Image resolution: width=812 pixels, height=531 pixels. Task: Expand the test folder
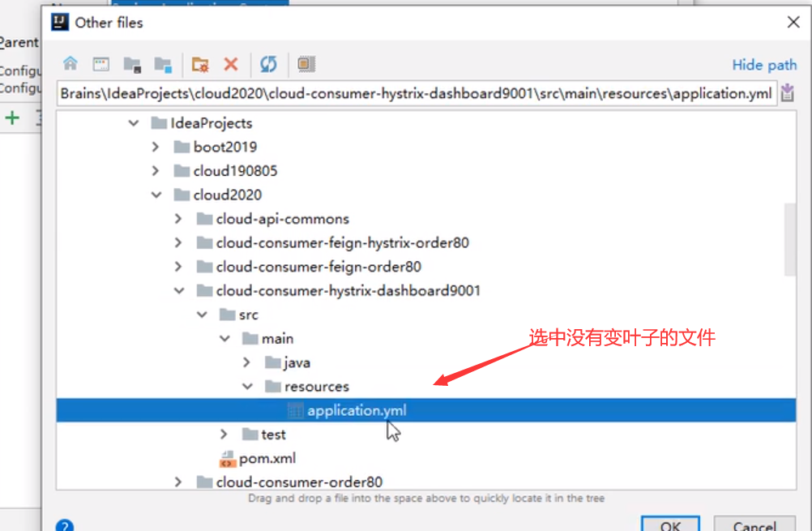(x=224, y=435)
